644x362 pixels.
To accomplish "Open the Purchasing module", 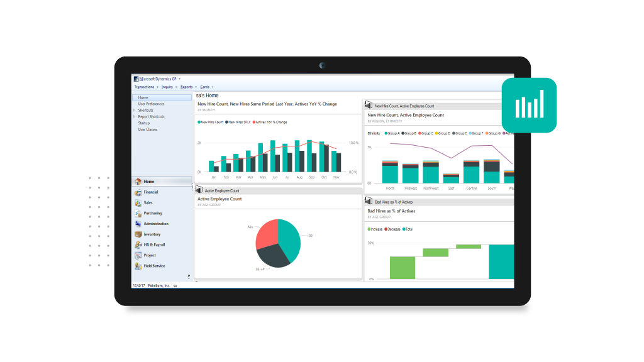I will [151, 213].
